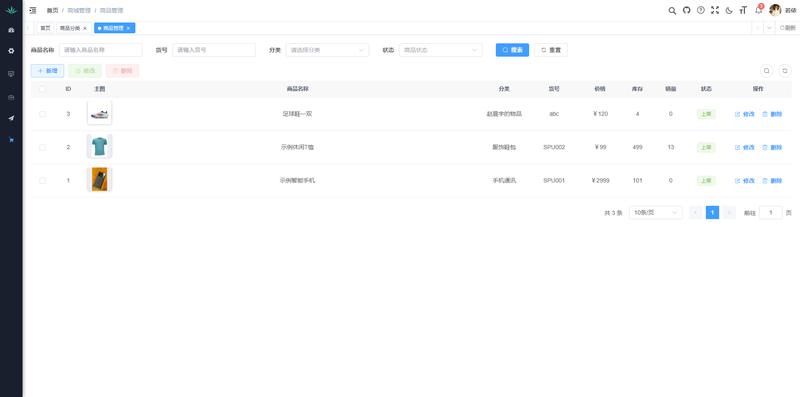Open the monitor icon in the sidebar
This screenshot has width=800, height=397.
[11, 74]
